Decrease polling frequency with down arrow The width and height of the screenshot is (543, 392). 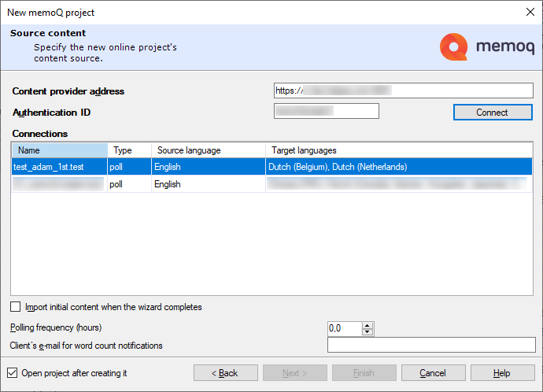pyautogui.click(x=368, y=332)
